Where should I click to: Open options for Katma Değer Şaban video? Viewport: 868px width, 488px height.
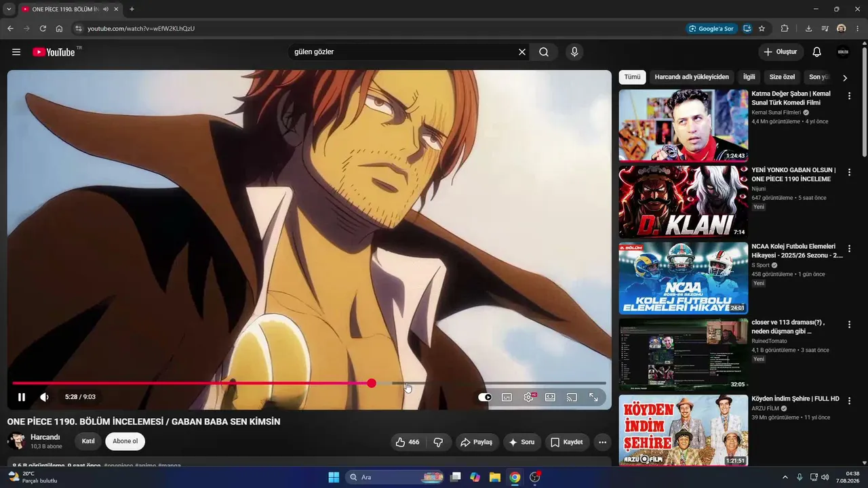(x=849, y=96)
